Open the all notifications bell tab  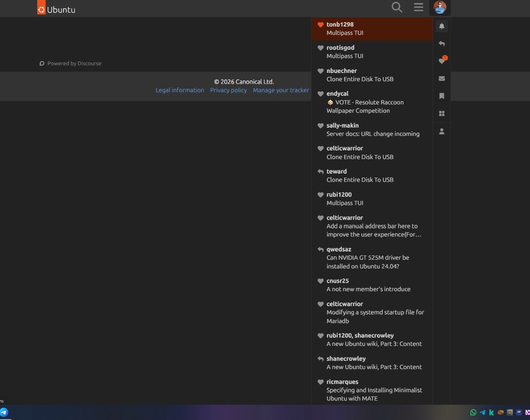[x=442, y=26]
